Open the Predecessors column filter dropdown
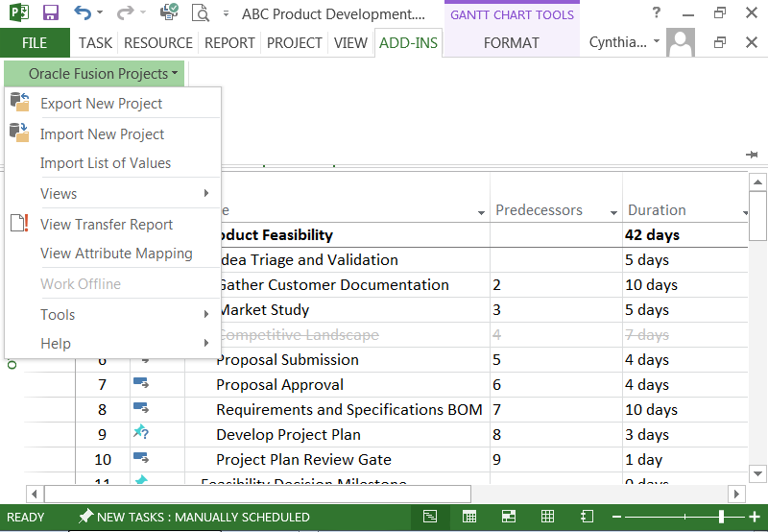 [x=613, y=211]
